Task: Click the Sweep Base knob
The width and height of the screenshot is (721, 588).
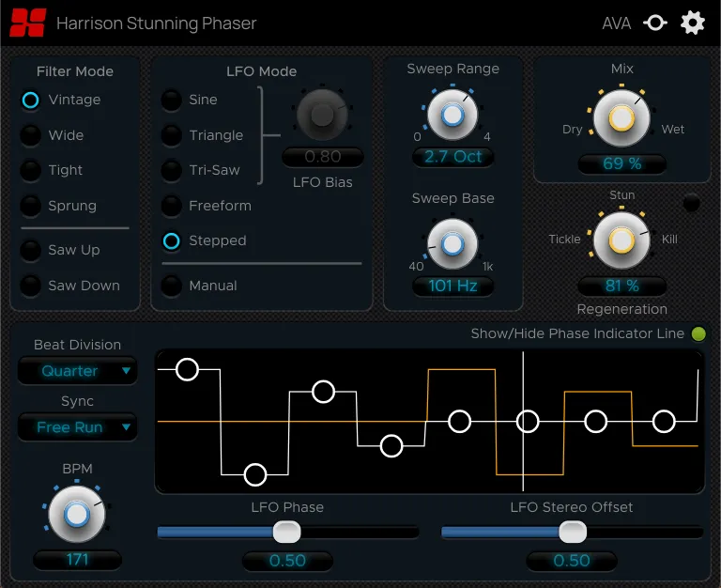Action: pos(453,244)
